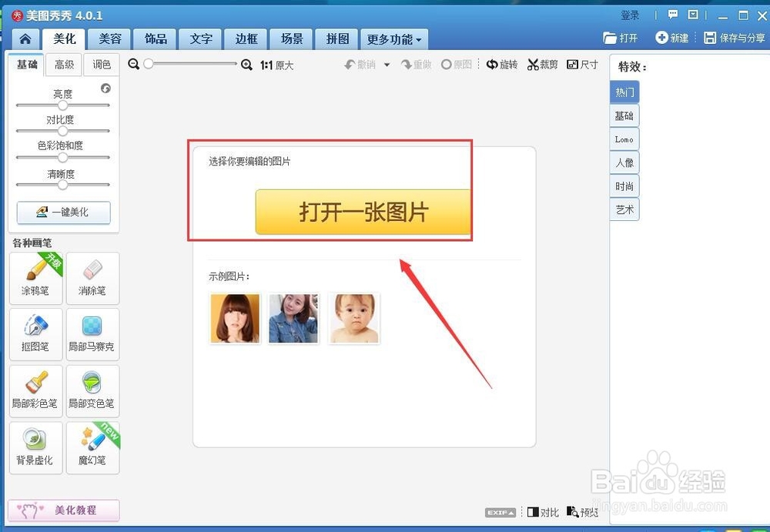Open the 拼图 tab
The width and height of the screenshot is (770, 532).
coord(337,38)
